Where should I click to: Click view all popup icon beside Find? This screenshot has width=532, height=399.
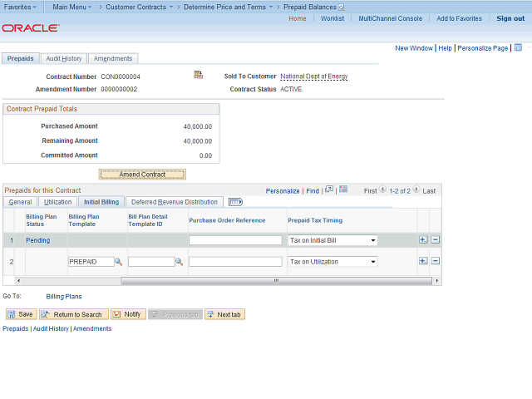329,189
